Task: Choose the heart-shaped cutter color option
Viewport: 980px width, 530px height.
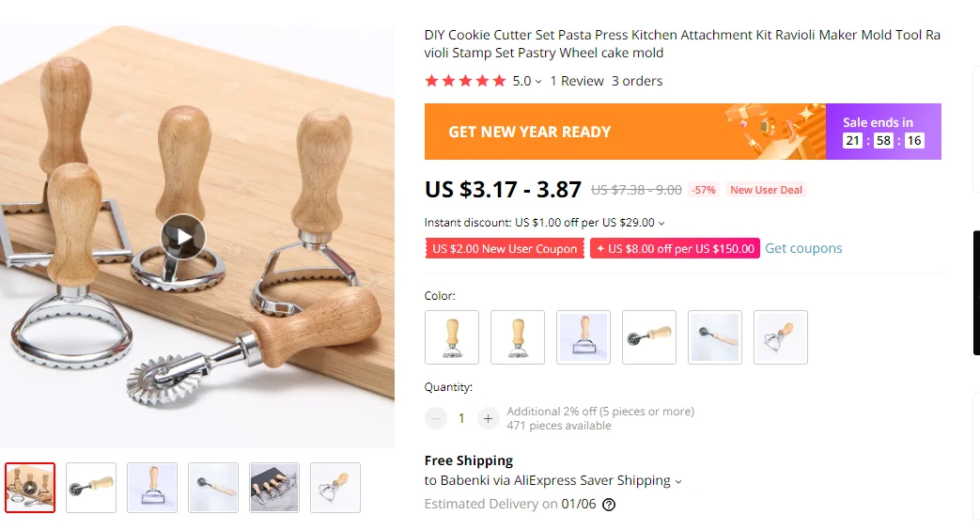Action: tap(781, 337)
